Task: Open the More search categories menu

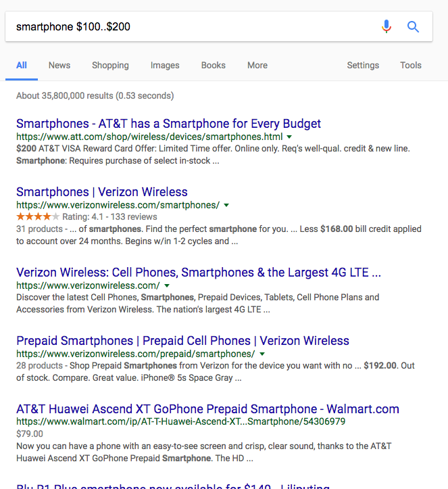Action: pos(257,66)
